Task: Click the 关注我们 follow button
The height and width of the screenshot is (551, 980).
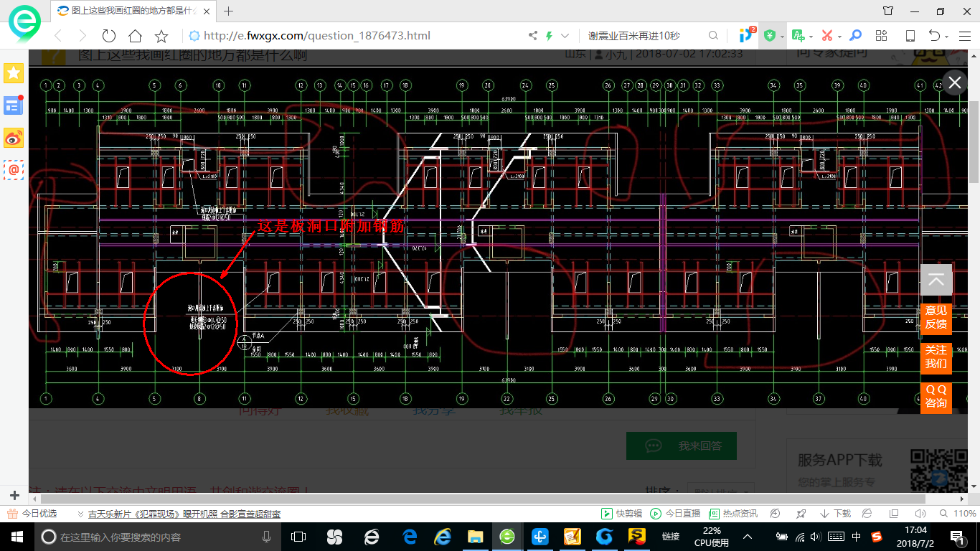Action: click(936, 357)
